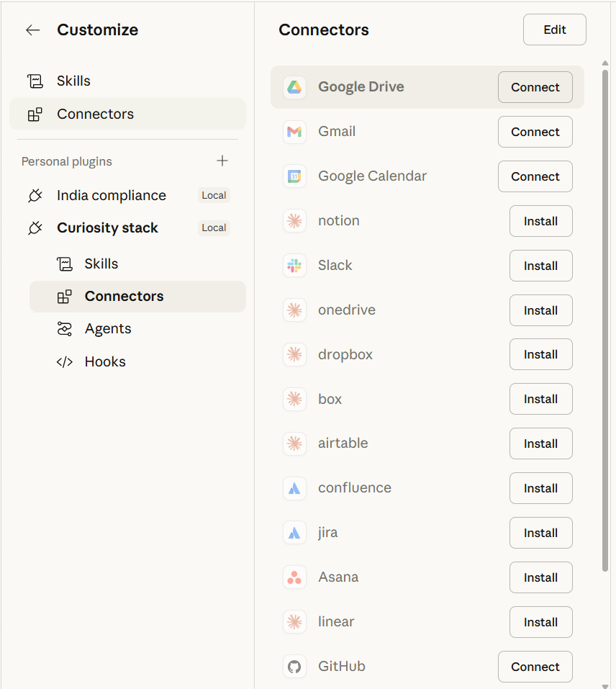Screen dimensions: 616x689
Task: Click the Curiosity stack plug icon
Action: (x=35, y=228)
